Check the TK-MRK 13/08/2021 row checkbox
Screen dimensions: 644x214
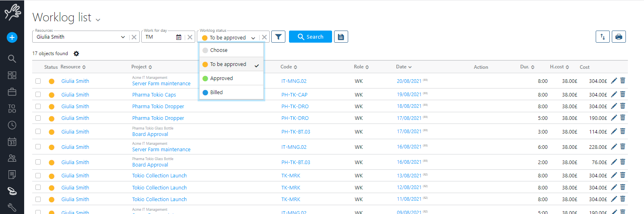[x=38, y=176]
